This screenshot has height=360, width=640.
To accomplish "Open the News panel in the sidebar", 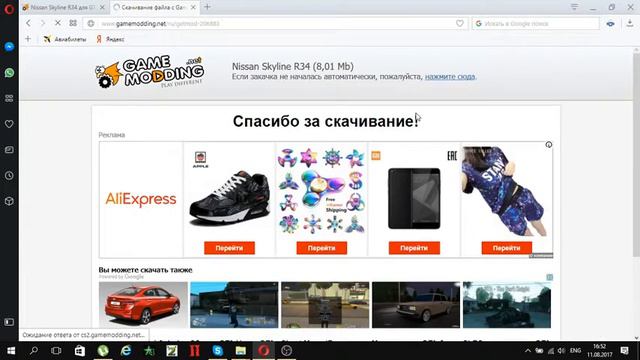I will tap(9, 150).
